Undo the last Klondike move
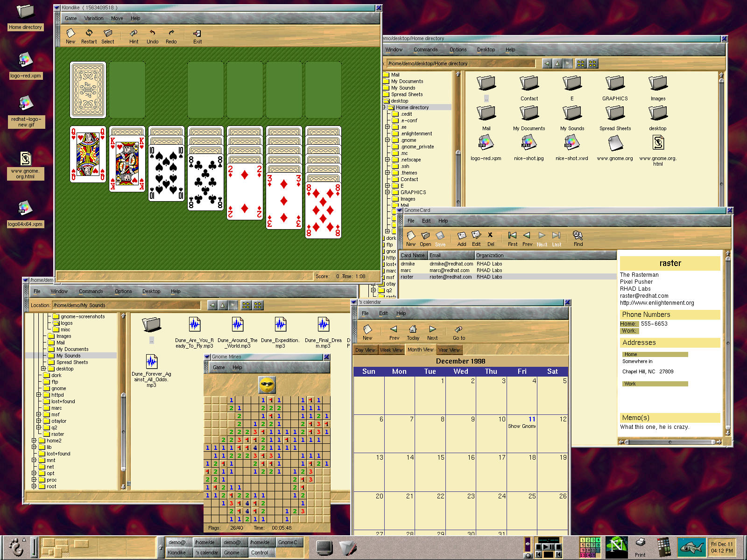 tap(152, 36)
